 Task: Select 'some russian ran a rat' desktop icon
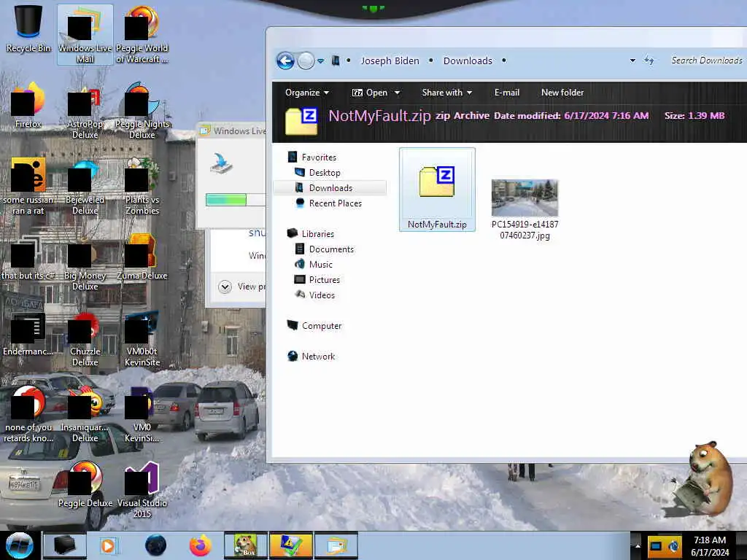coord(28,186)
